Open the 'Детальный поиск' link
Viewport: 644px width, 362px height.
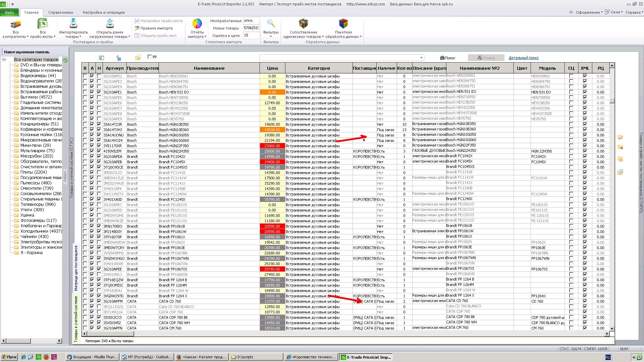coord(524,58)
